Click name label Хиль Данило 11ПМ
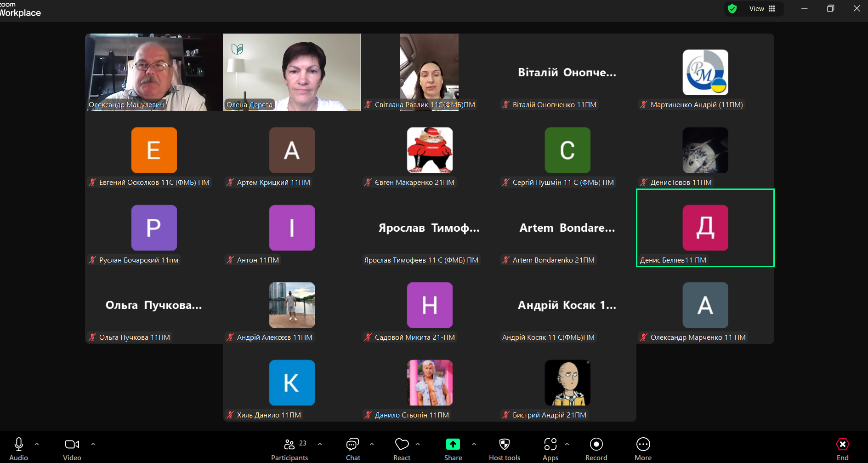 (x=269, y=415)
